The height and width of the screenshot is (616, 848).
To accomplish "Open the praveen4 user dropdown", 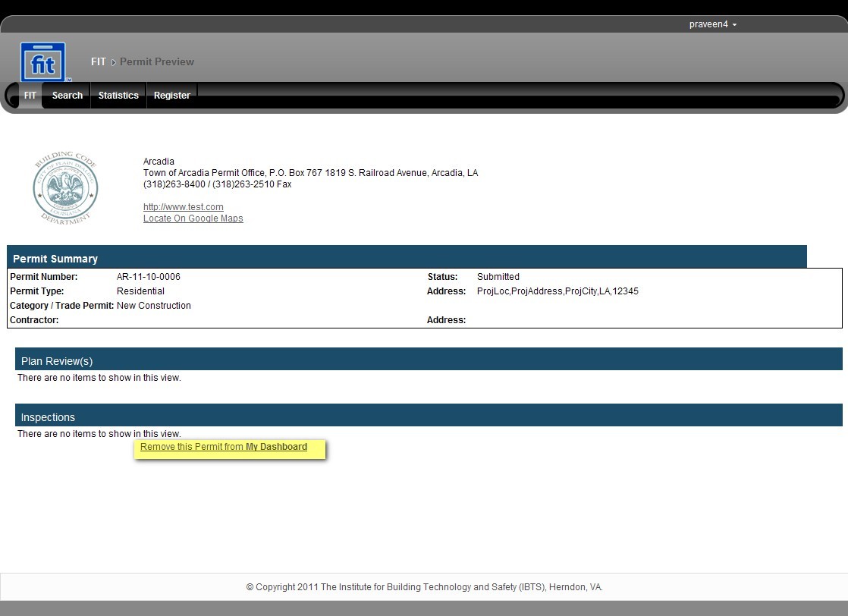I will [712, 24].
